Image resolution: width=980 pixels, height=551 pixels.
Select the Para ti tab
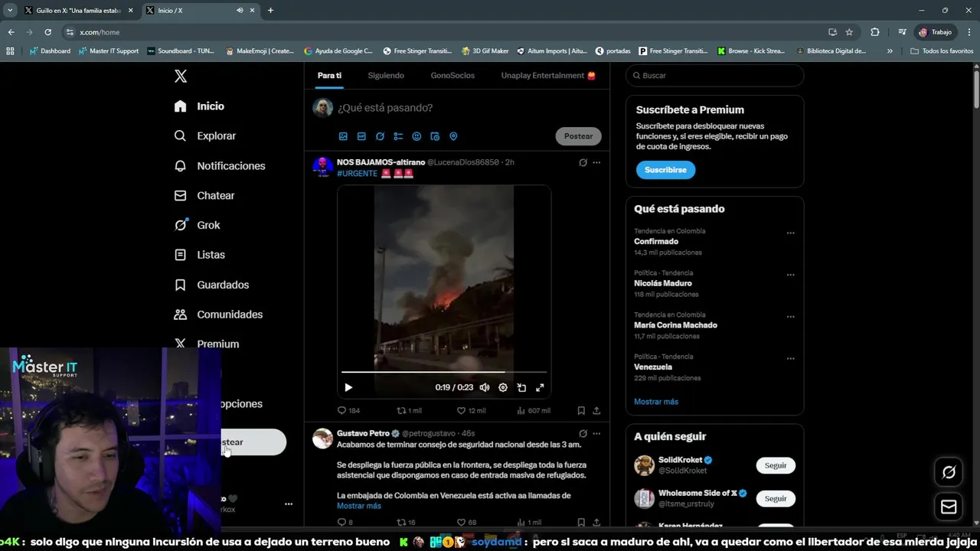pyautogui.click(x=329, y=76)
